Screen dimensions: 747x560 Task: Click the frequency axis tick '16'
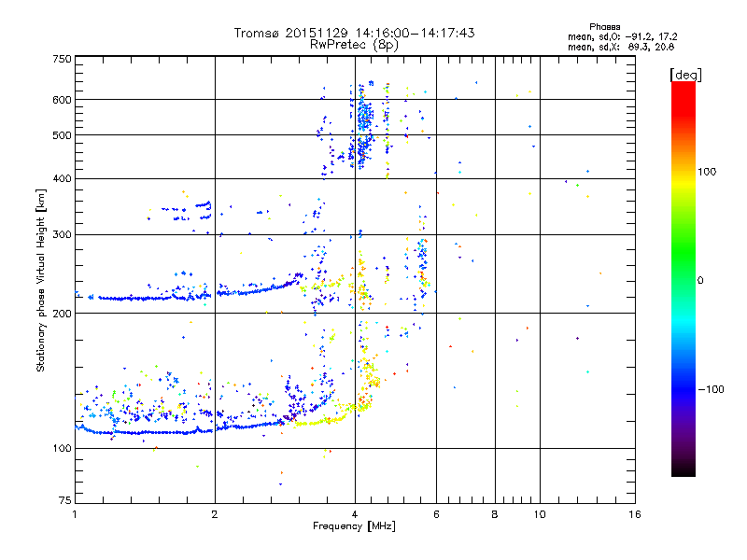tap(635, 514)
